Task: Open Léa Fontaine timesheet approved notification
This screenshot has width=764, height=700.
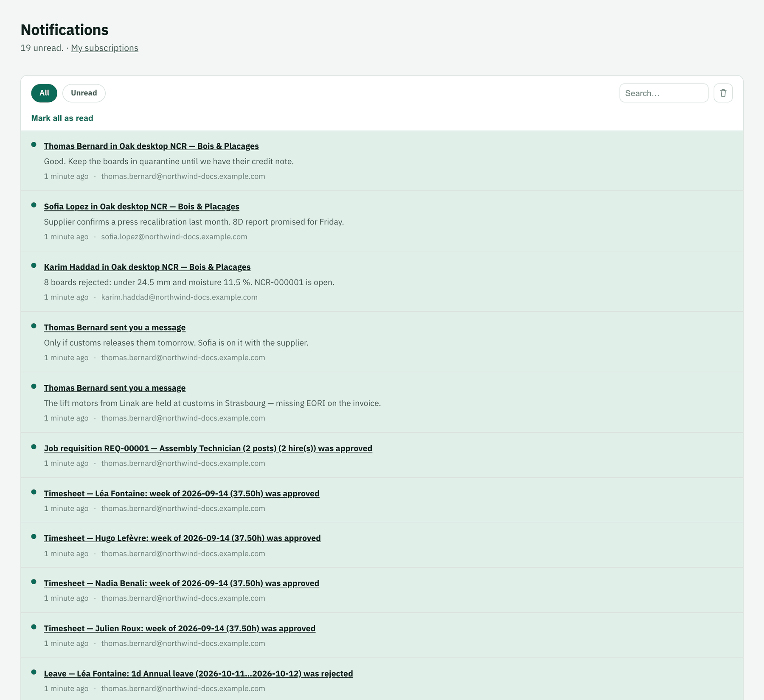Action: click(182, 493)
